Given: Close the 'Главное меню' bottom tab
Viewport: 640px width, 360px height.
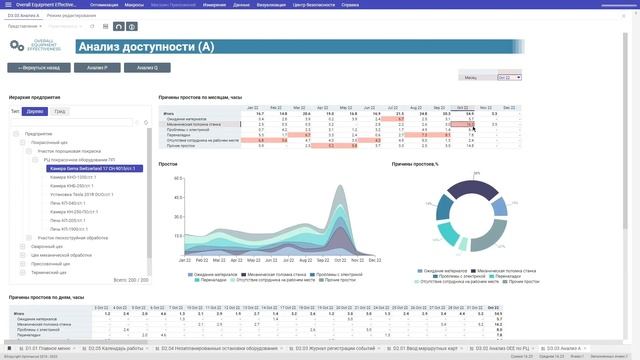Looking at the screenshot, I should pos(74,349).
